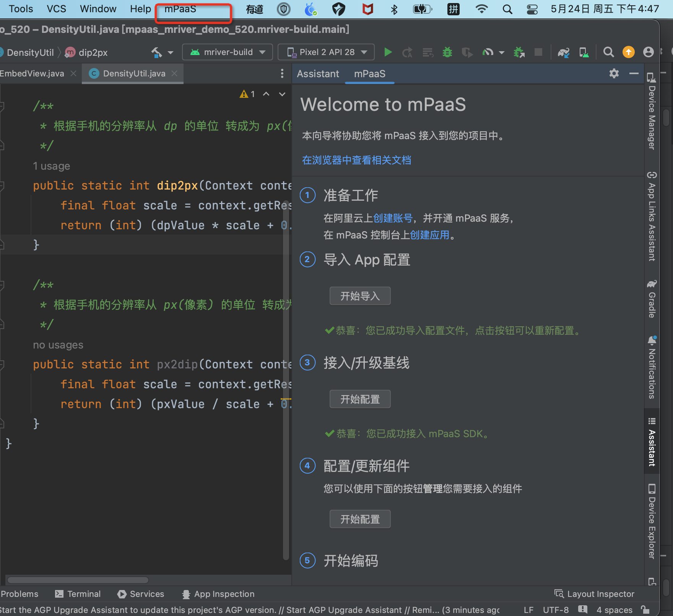Viewport: 673px width, 616px height.
Task: Close the EmbedView.java tab
Action: [73, 73]
